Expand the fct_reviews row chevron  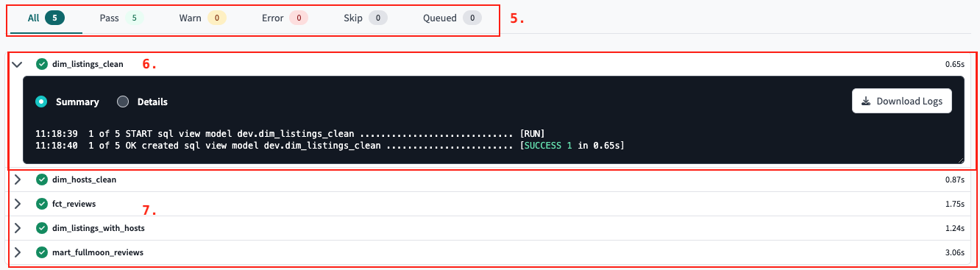point(18,204)
